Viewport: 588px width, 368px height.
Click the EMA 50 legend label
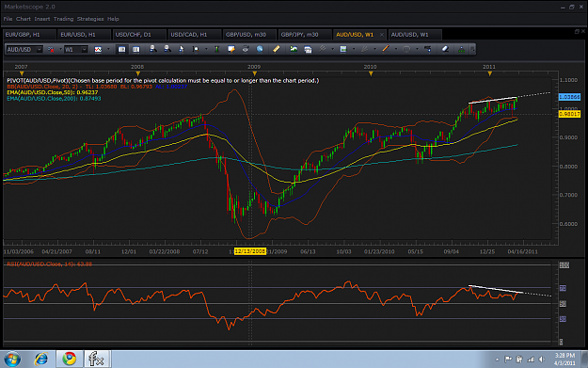coord(53,92)
